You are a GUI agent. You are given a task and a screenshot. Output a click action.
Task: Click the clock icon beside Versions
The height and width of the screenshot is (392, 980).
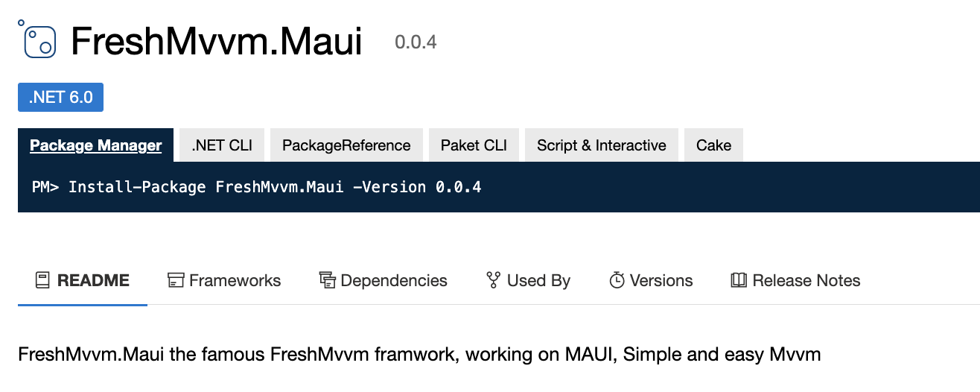617,280
